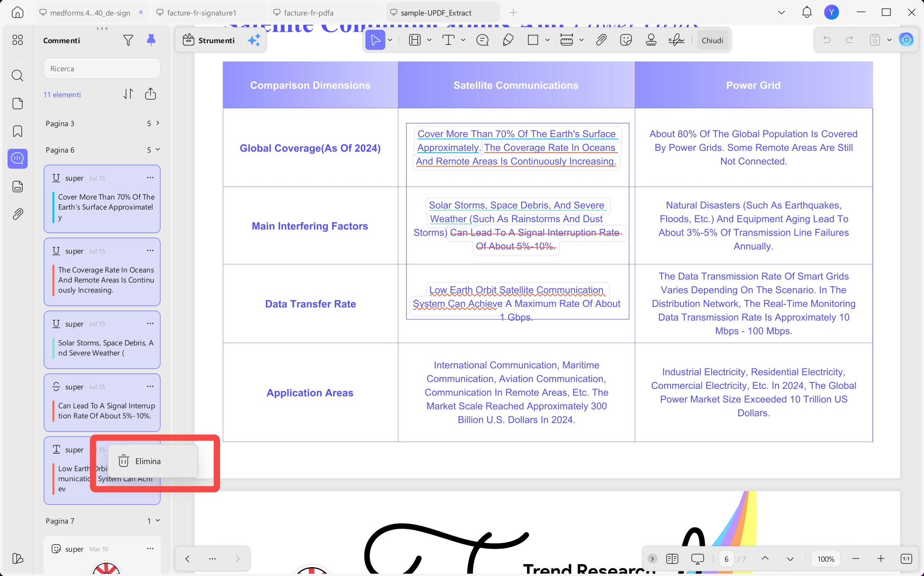Viewport: 924px width, 576px height.
Task: Redo the last action
Action: click(849, 40)
